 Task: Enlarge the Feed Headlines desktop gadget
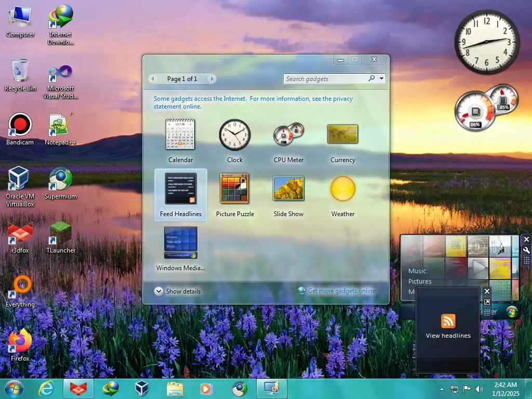(487, 302)
